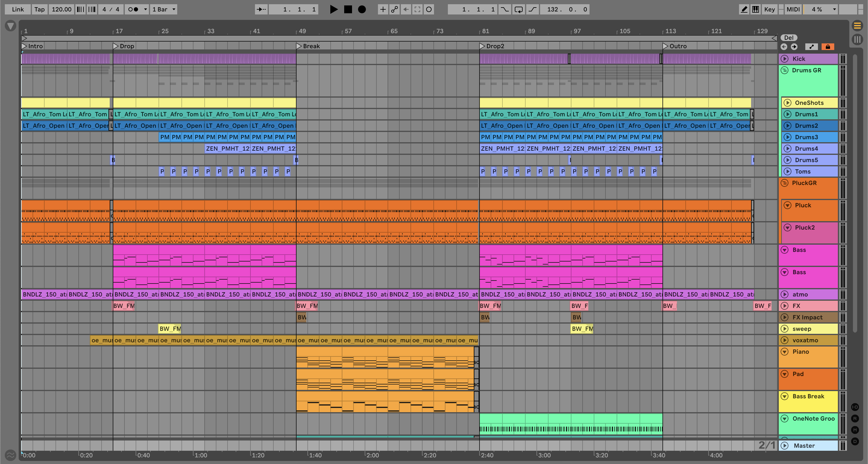Toggle the Draw Mode pencil icon

coord(744,9)
